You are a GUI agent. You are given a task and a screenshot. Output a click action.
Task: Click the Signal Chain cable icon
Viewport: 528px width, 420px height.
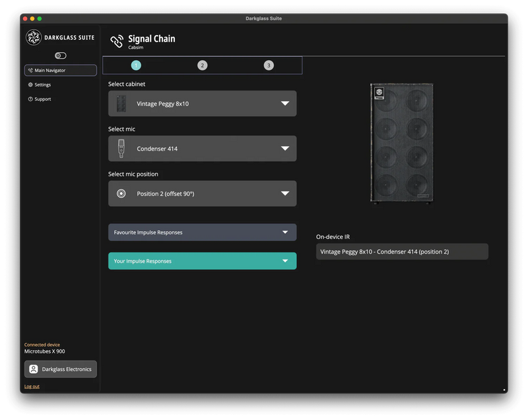point(117,42)
